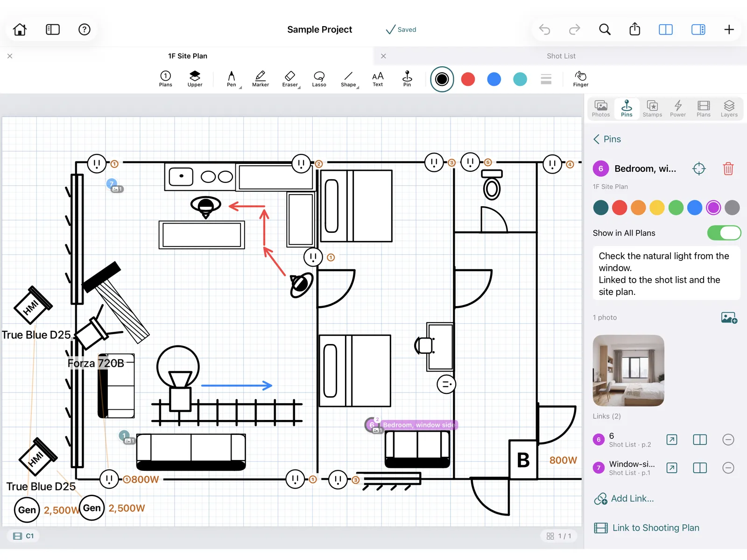Screen dimensions: 747x560
Task: Select the Marker tool
Action: 261,79
